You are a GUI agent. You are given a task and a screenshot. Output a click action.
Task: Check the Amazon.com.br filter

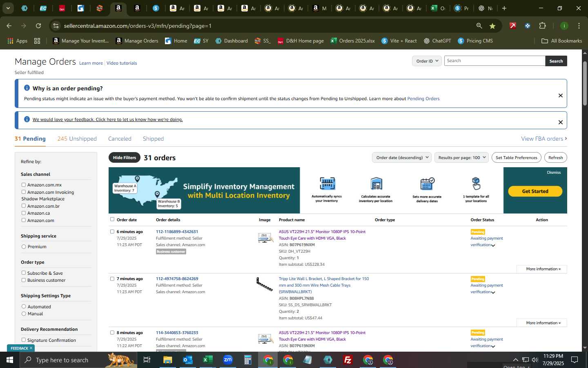(x=24, y=206)
